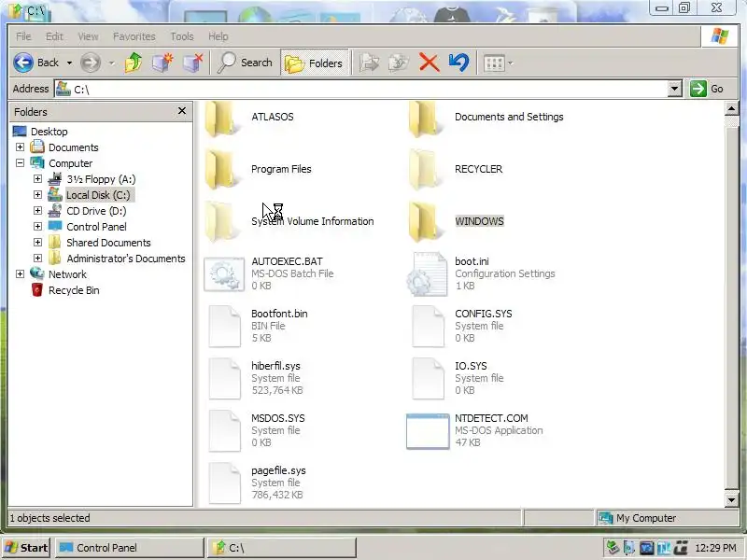Screen dimensions: 747x560
Task: Select the hiberfil.sys file icon
Action: point(224,379)
